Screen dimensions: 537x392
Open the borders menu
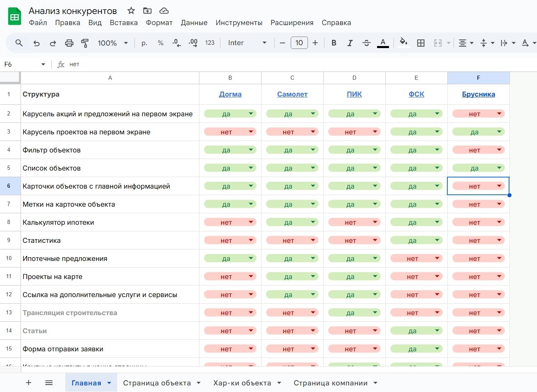point(421,43)
